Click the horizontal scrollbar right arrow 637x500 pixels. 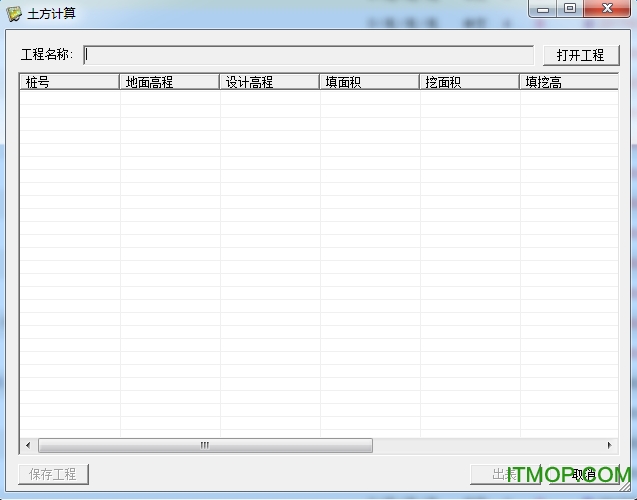(x=610, y=445)
